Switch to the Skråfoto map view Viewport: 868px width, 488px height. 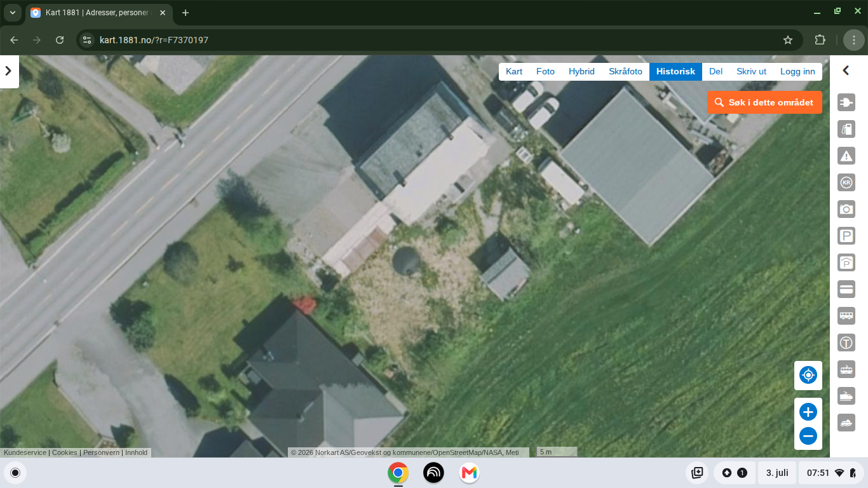625,71
